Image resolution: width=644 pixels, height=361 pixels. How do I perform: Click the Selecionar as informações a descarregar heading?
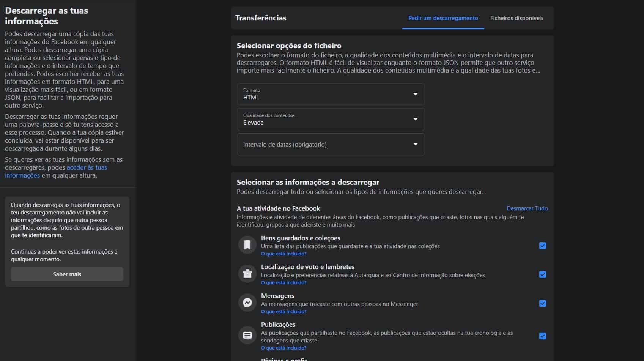point(308,182)
